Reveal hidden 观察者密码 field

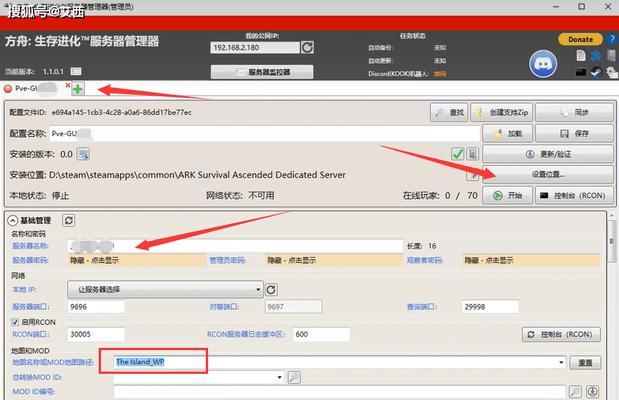(x=531, y=260)
